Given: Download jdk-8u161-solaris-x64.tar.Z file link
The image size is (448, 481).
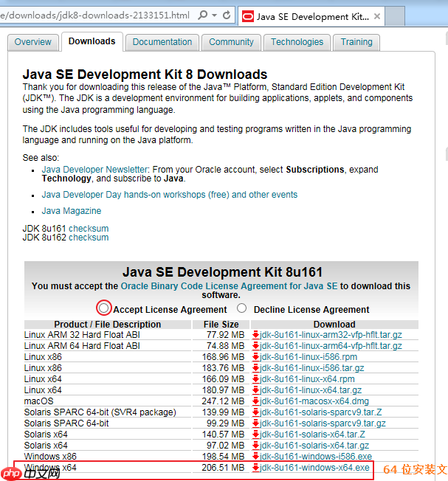Looking at the screenshot, I should tap(312, 435).
